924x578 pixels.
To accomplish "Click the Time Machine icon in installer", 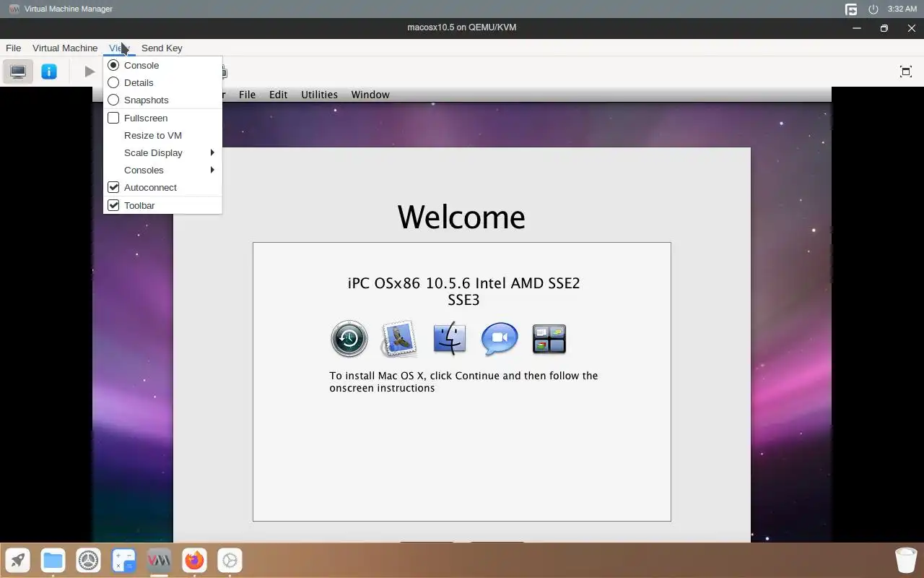I will pos(349,339).
